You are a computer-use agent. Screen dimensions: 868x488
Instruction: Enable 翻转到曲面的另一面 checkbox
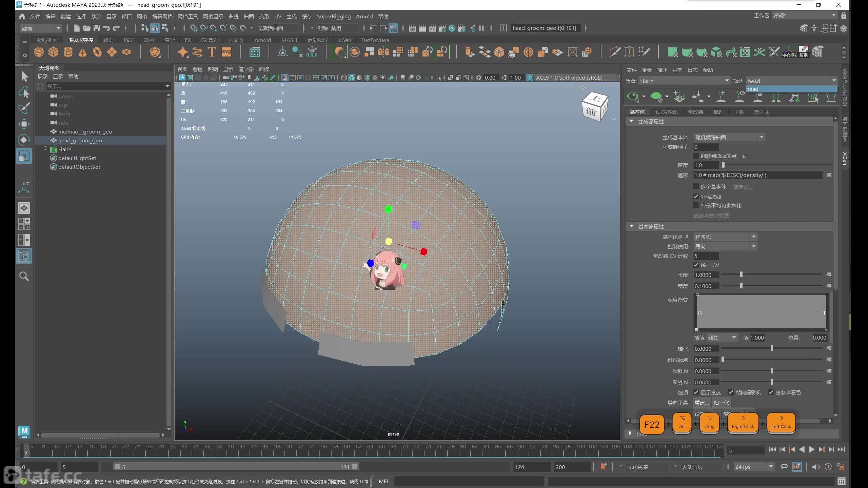(696, 156)
